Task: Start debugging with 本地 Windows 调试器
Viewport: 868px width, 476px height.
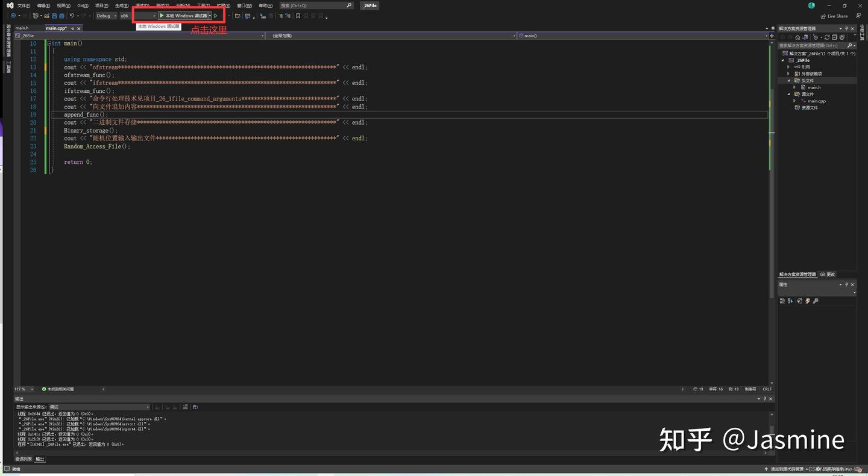Action: 184,16
